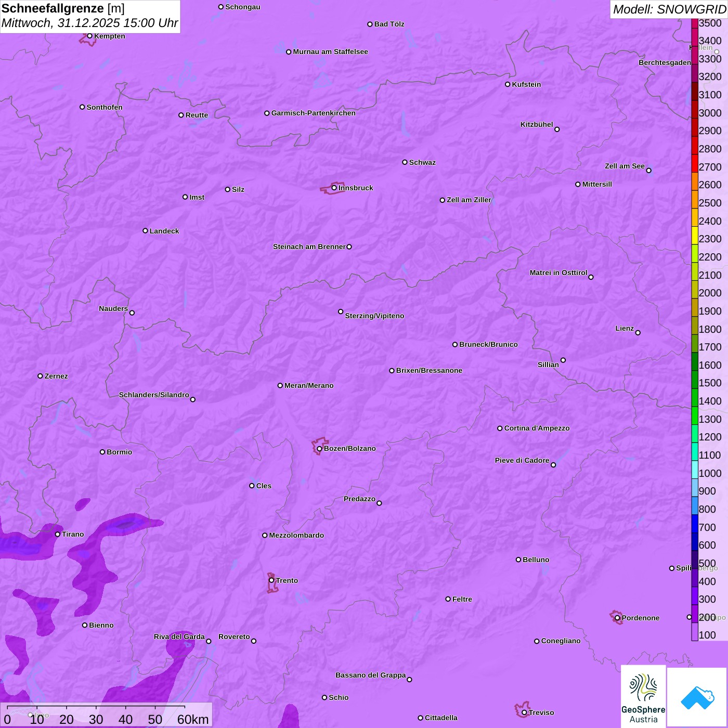
Task: Click the Bozen/Bolzano city outline marker
Action: pos(319,446)
